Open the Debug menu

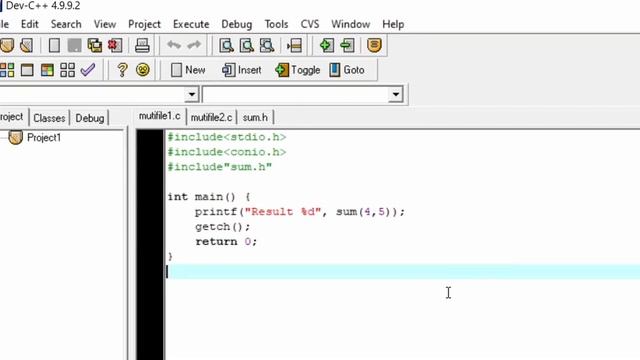point(237,24)
